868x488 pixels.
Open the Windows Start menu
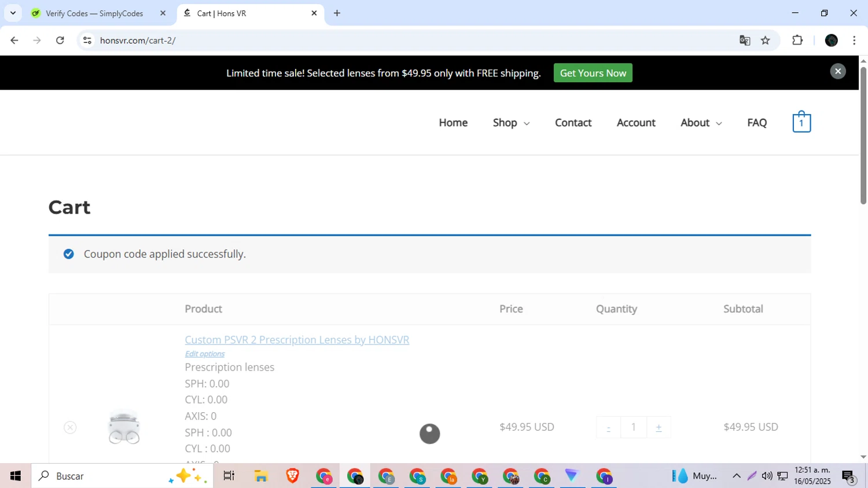[16, 476]
